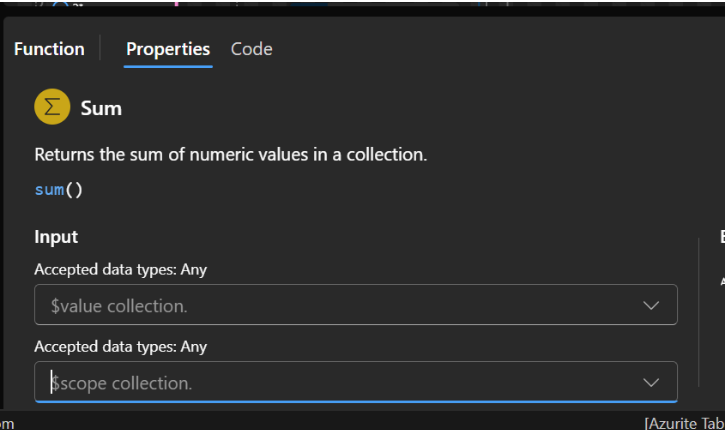Click the separator between Function and Properties
Viewport: 727px width, 430px height.
(100, 49)
